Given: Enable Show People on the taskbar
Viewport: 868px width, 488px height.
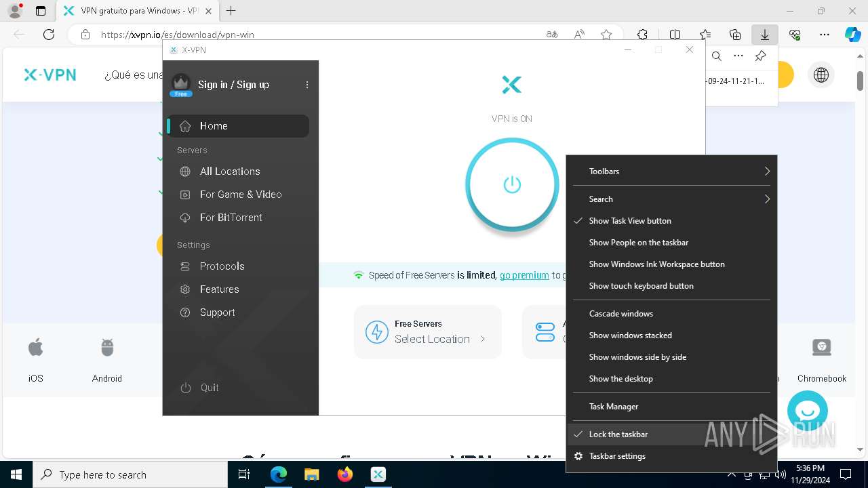Looking at the screenshot, I should 671,243.
